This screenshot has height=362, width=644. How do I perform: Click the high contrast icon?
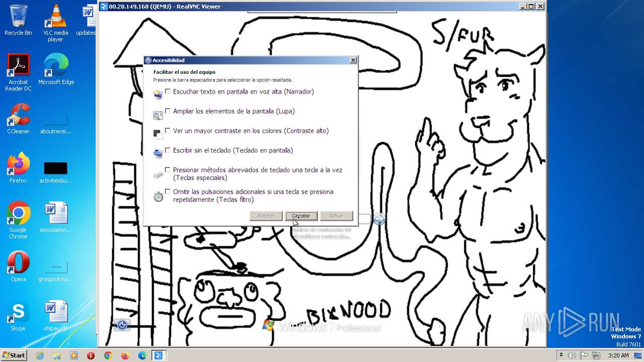tap(158, 134)
